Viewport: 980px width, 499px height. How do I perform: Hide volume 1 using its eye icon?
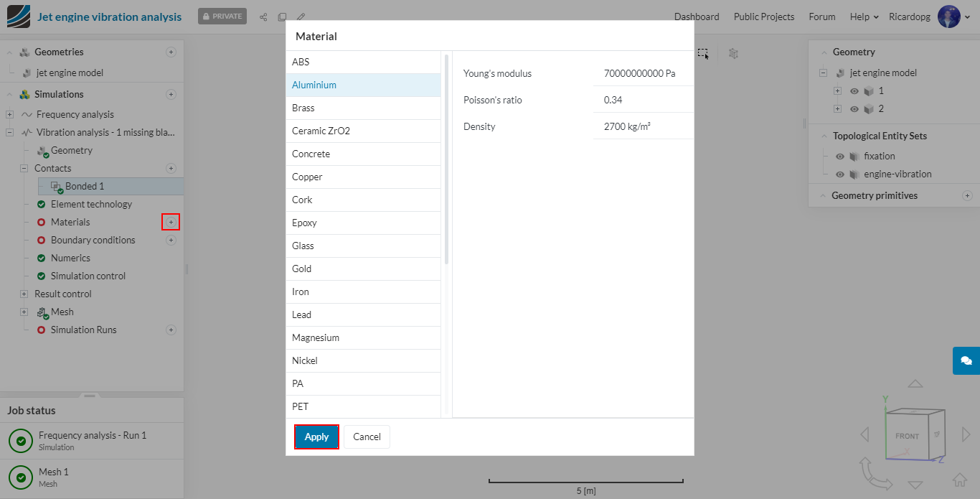tap(854, 91)
